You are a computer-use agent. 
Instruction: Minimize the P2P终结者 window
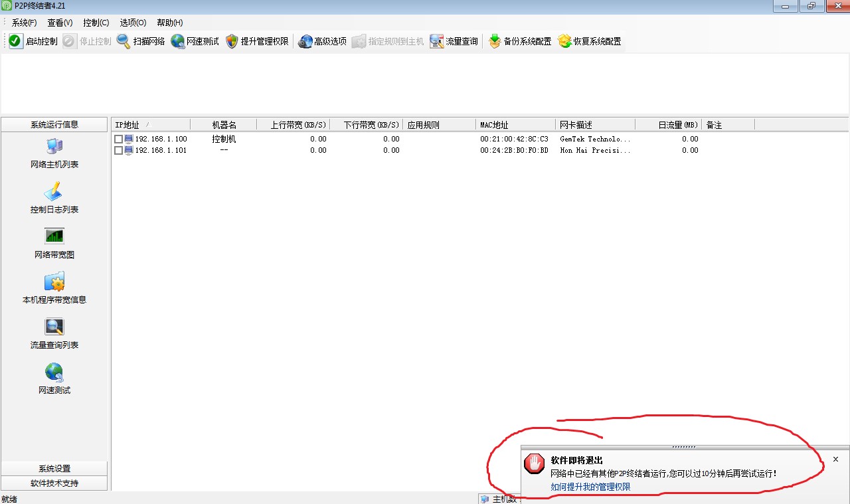786,7
